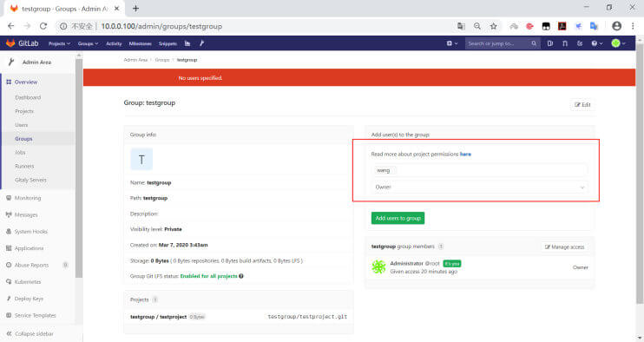
Task: Focus the Search or jump to field
Action: click(x=502, y=43)
